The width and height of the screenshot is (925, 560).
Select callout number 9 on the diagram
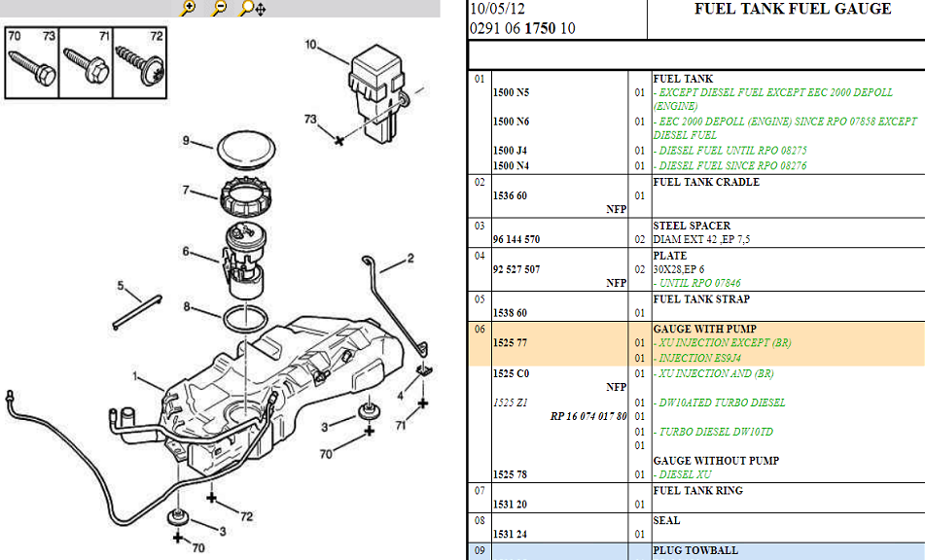pos(187,140)
